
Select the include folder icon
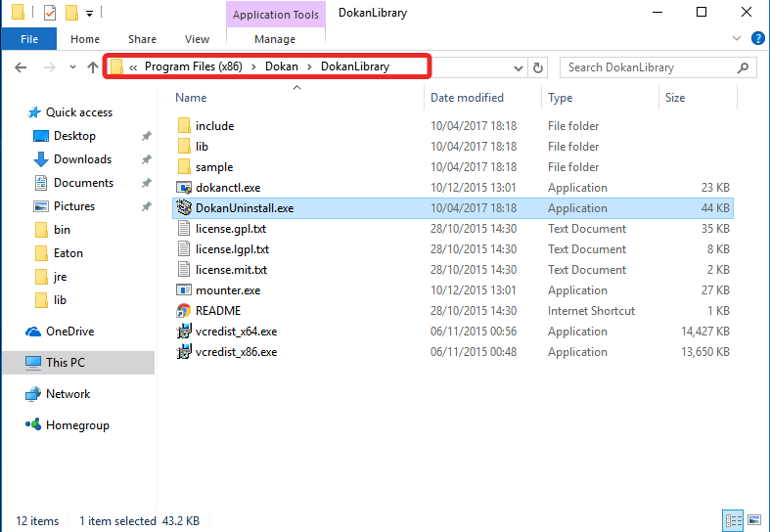tap(184, 125)
